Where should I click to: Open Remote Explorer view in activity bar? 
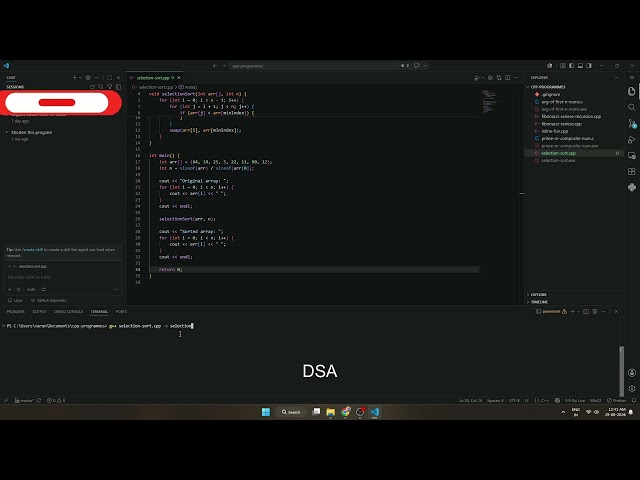[x=631, y=156]
